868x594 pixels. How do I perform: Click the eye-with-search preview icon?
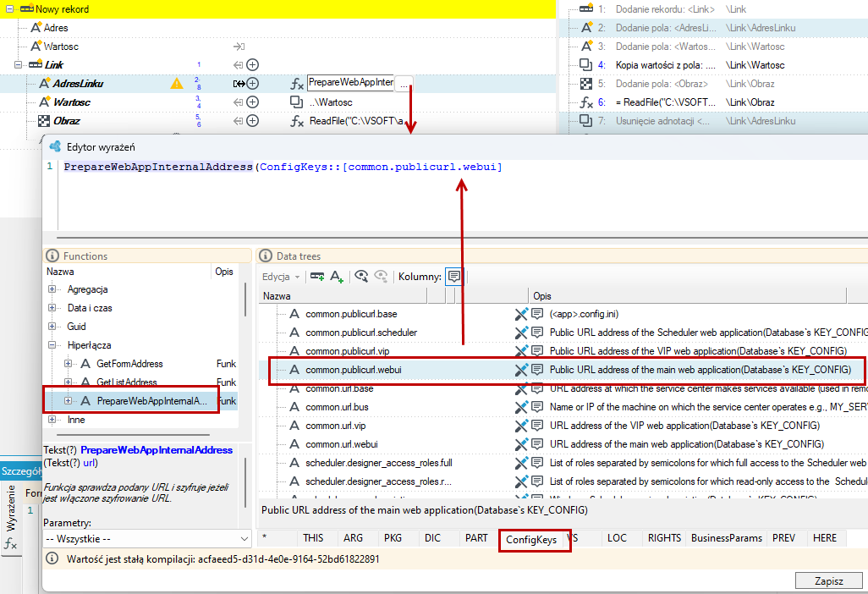pos(361,276)
